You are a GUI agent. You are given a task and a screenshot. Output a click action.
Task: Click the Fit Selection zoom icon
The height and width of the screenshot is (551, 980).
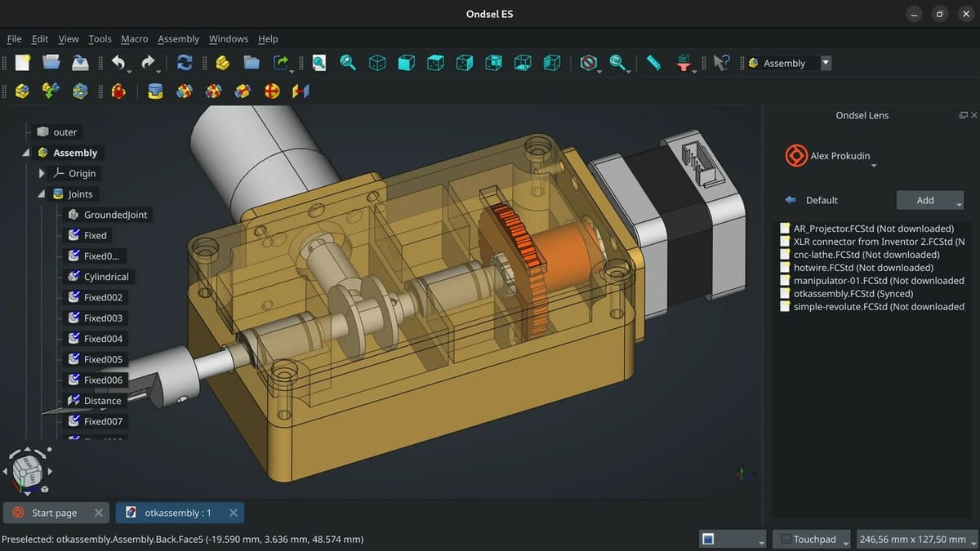click(x=348, y=63)
